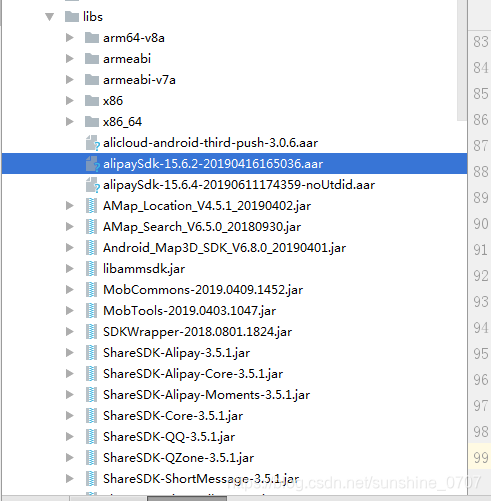
Task: Expand ShareSDK-Alipay-3.5.1.jar arrow
Action: (x=69, y=353)
